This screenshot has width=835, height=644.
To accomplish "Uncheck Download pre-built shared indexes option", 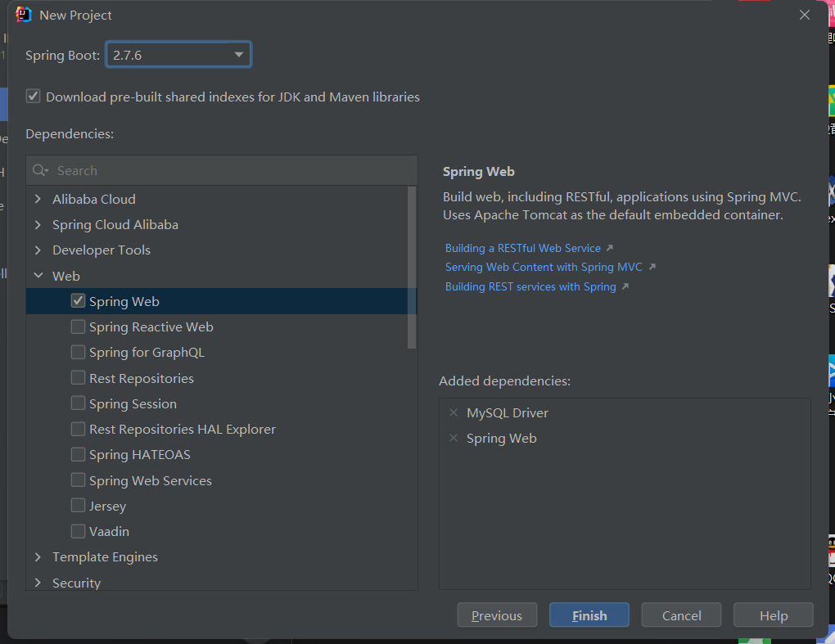I will click(33, 97).
